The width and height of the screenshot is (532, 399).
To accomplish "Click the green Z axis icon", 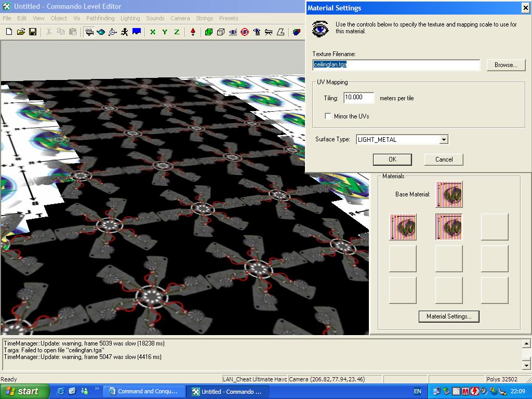I will (x=177, y=32).
